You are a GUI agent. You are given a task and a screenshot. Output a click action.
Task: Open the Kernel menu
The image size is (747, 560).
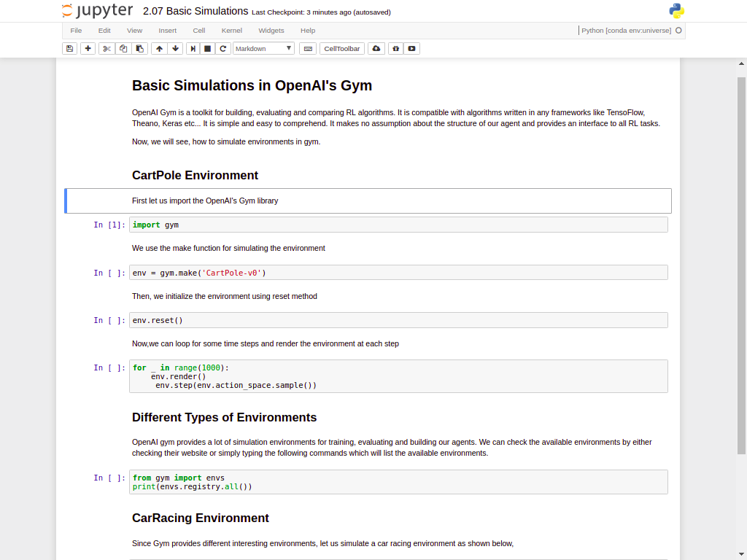pos(232,31)
